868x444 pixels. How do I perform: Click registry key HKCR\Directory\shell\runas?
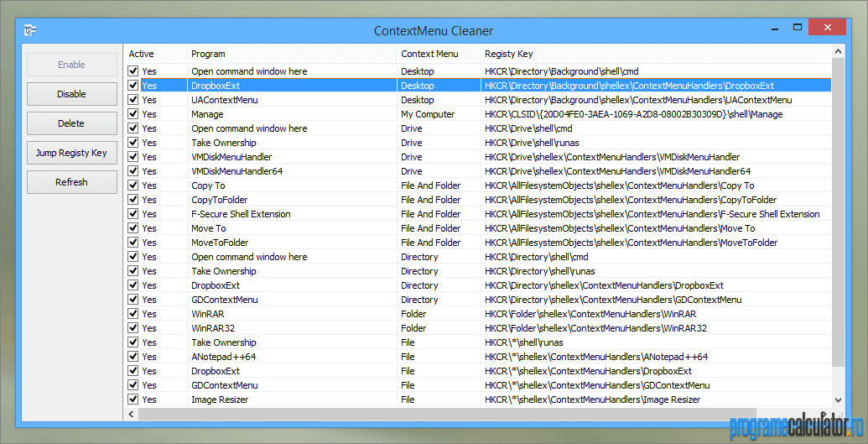pos(540,271)
